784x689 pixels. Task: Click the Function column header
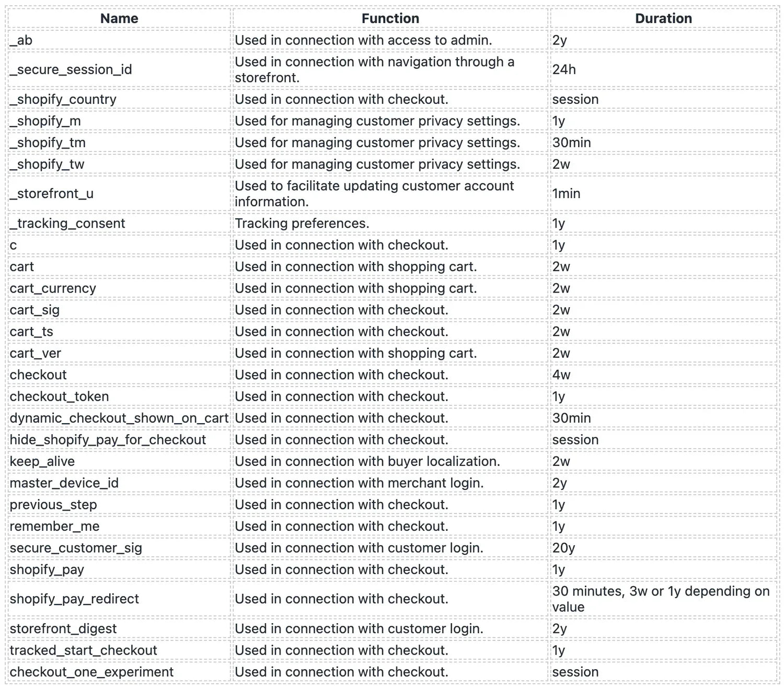click(390, 19)
